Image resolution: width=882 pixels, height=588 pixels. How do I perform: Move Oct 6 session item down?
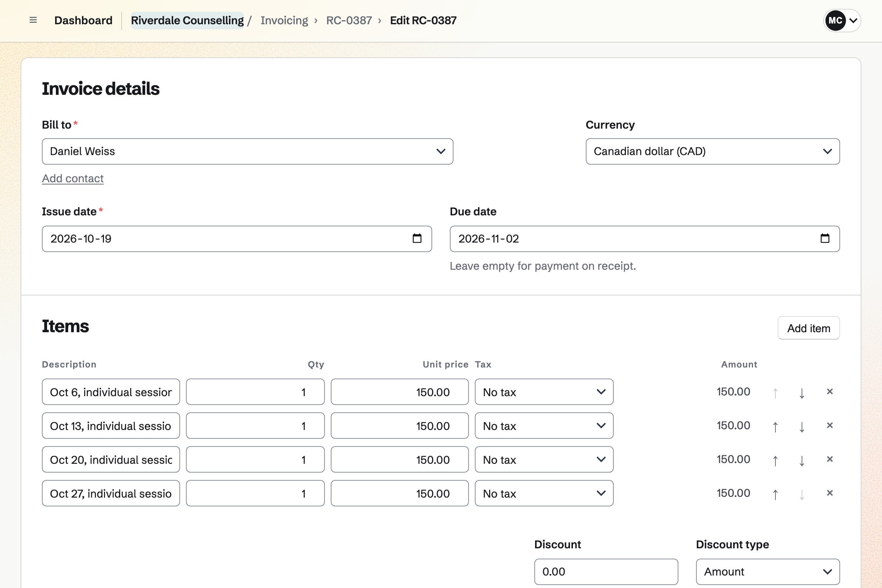pos(802,392)
